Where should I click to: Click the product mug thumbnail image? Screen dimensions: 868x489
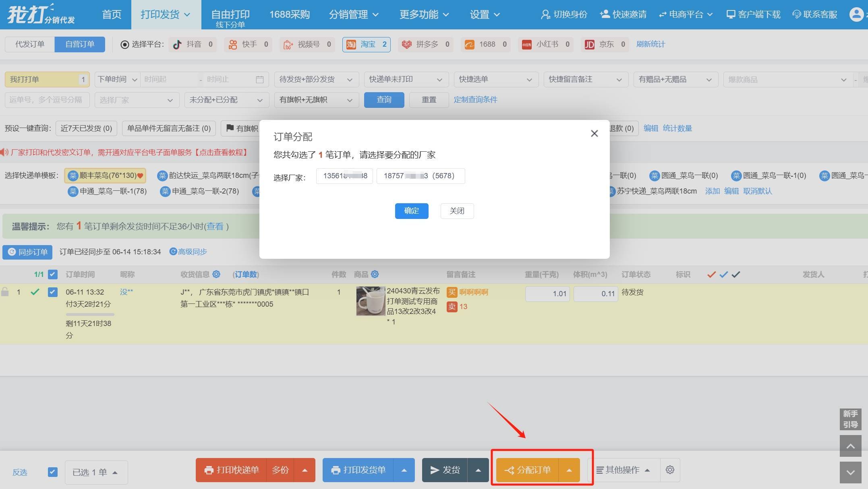click(370, 301)
